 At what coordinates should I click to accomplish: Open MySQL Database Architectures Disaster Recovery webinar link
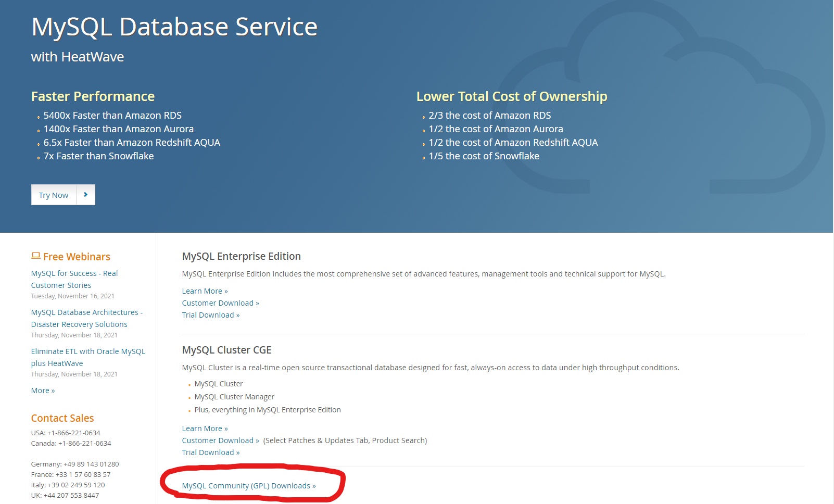point(87,318)
